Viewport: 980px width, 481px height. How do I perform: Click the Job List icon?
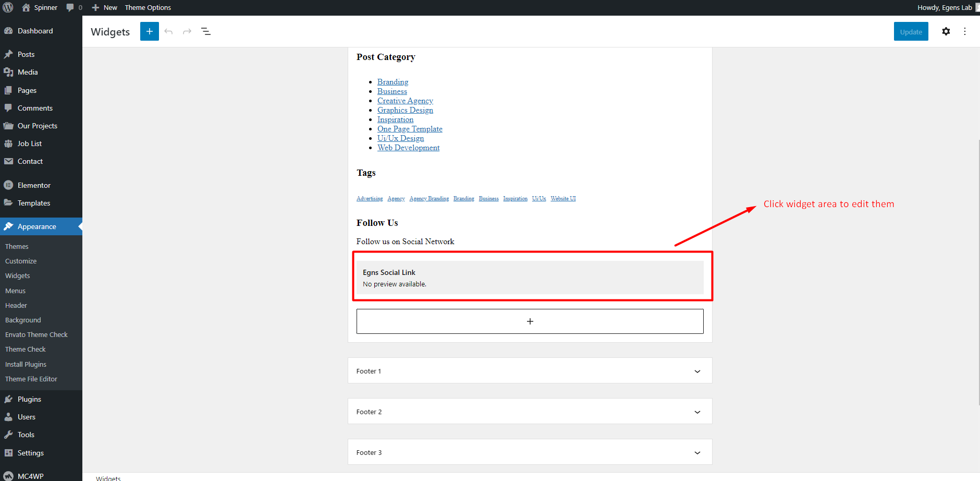click(8, 143)
